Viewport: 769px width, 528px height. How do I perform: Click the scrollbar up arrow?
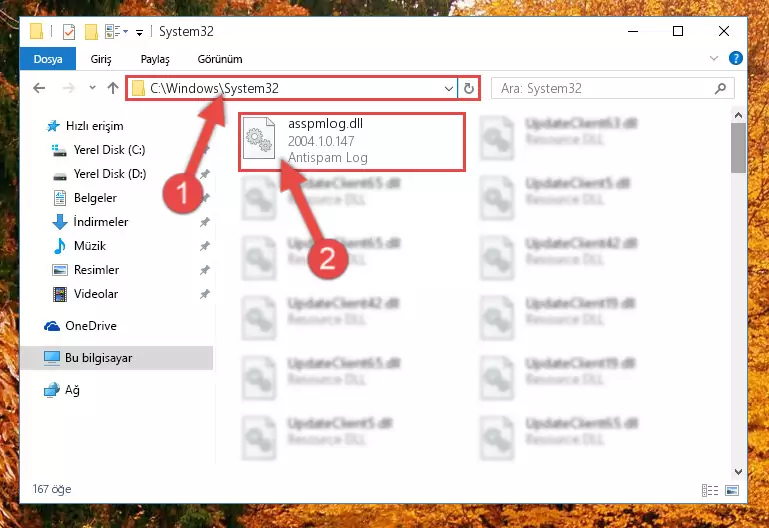pyautogui.click(x=738, y=116)
